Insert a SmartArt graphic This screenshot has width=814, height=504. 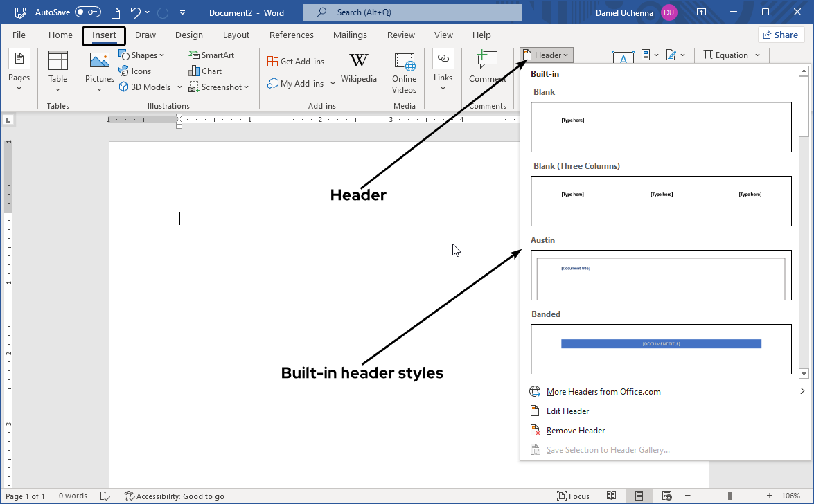click(211, 55)
